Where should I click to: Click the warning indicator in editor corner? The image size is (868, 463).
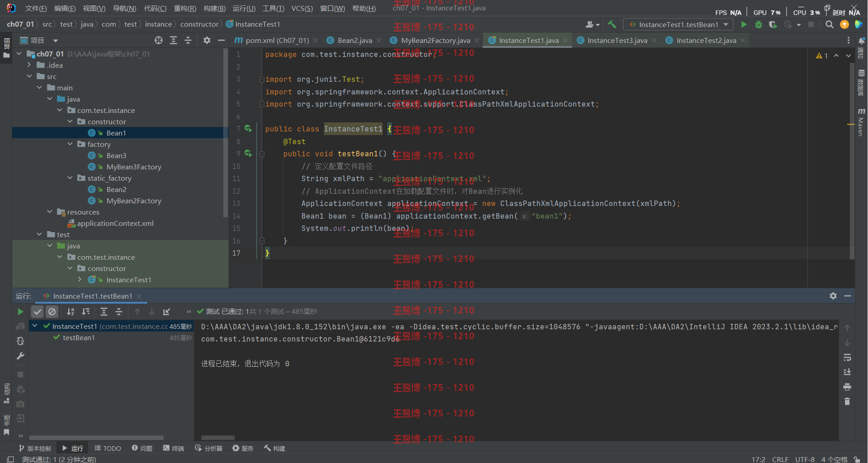[822, 56]
